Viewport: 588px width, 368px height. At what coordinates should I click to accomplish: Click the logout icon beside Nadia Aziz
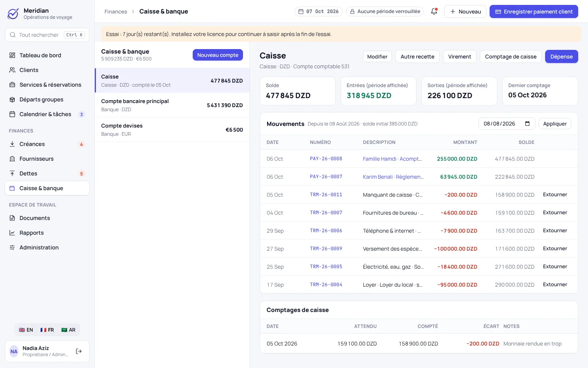click(79, 351)
